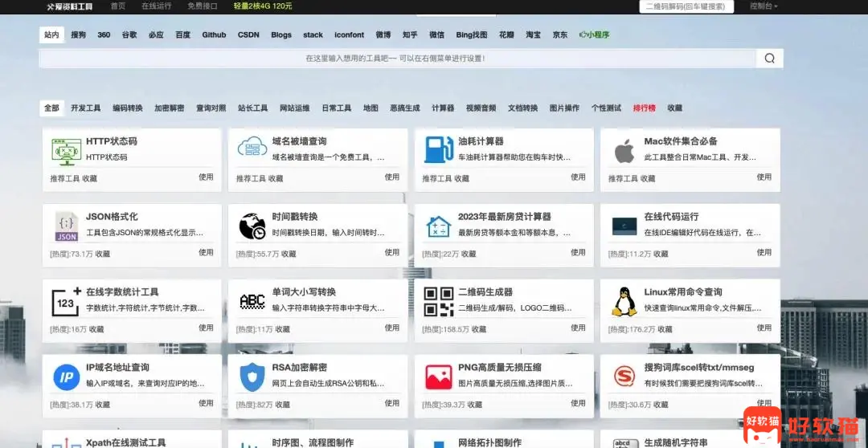Click the Sogou S logo icon

(624, 377)
